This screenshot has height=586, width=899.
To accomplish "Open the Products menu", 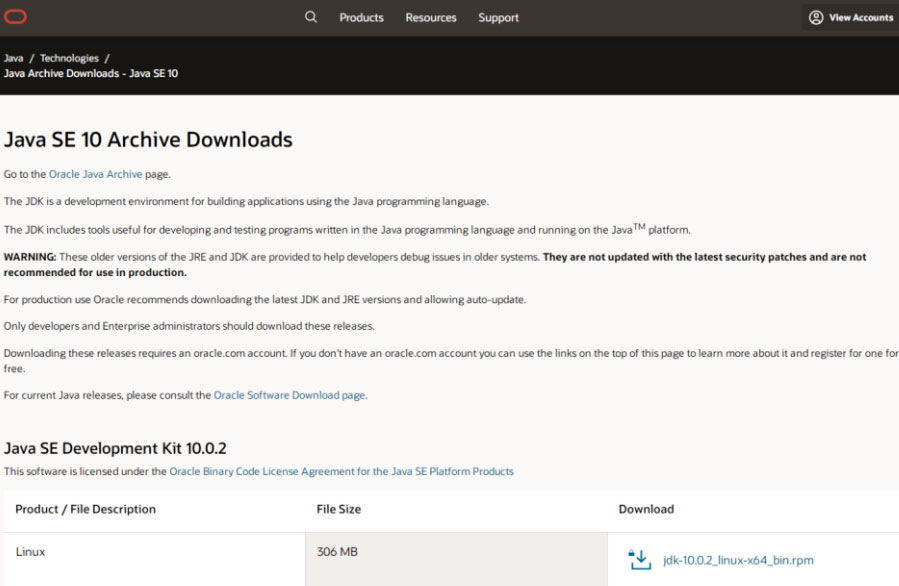I will click(x=361, y=17).
